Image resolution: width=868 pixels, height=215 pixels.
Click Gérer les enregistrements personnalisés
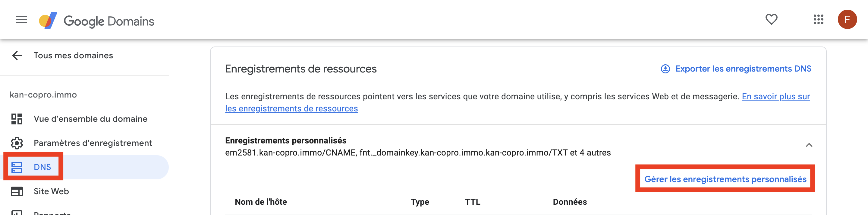pyautogui.click(x=725, y=179)
